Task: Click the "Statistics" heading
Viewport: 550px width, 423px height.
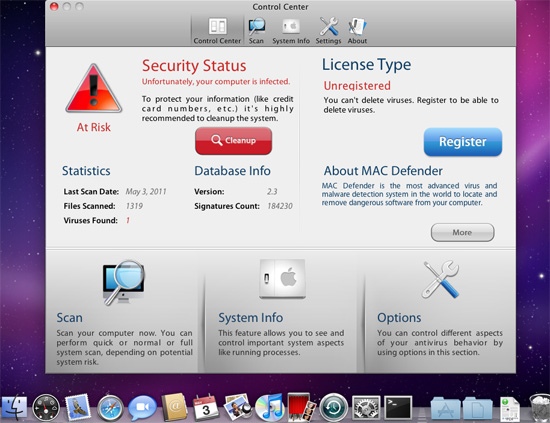Action: [86, 171]
